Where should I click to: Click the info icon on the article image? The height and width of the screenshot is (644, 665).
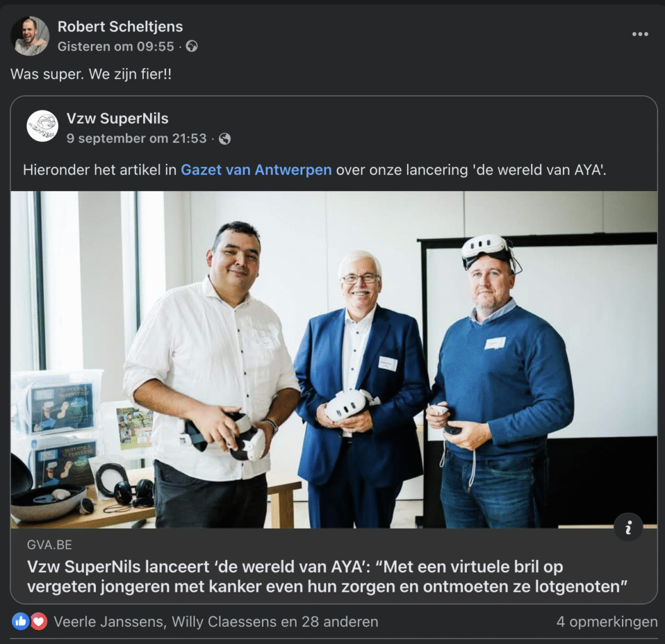click(x=628, y=527)
